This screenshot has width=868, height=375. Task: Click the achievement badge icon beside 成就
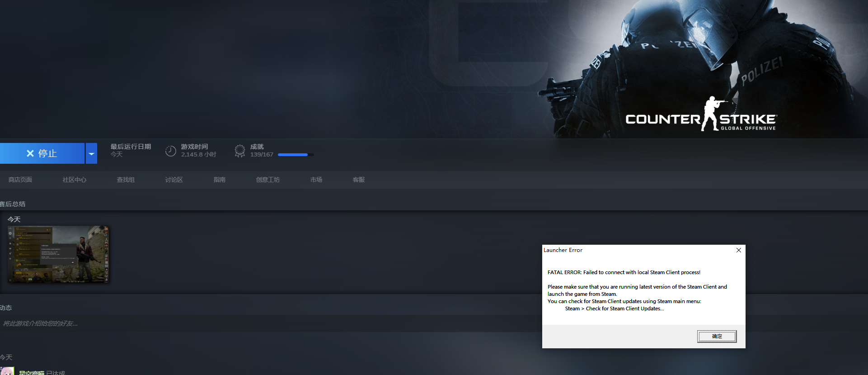point(240,151)
